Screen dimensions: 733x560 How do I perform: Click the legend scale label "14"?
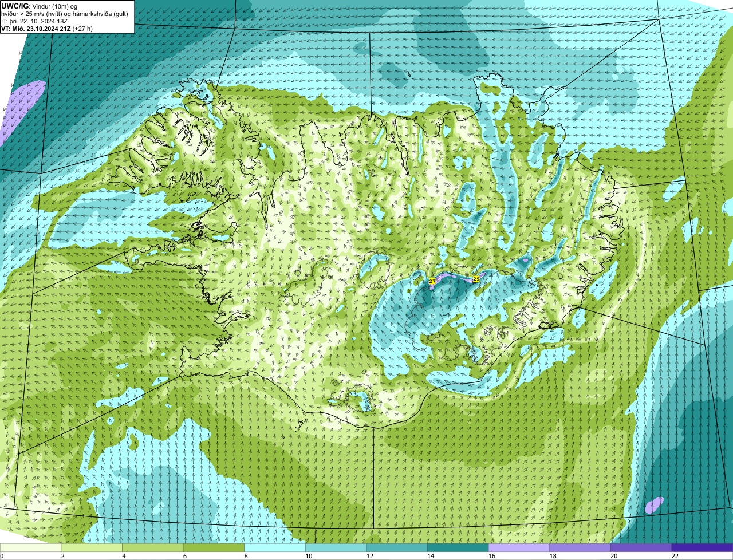[431, 556]
